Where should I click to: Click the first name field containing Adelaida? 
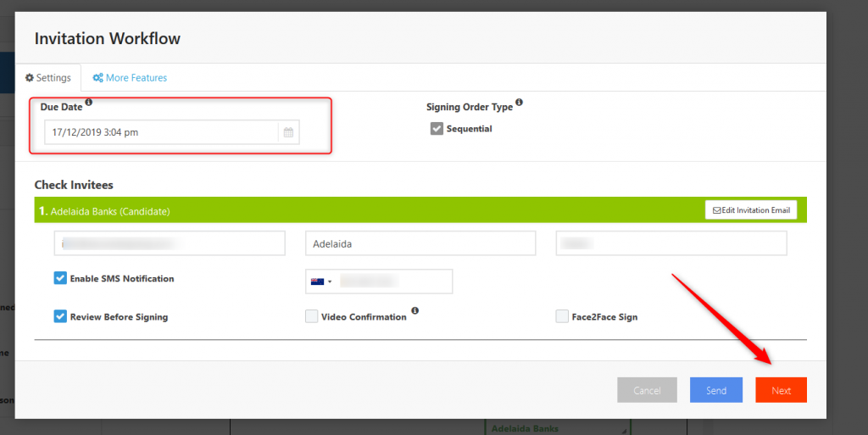(420, 243)
